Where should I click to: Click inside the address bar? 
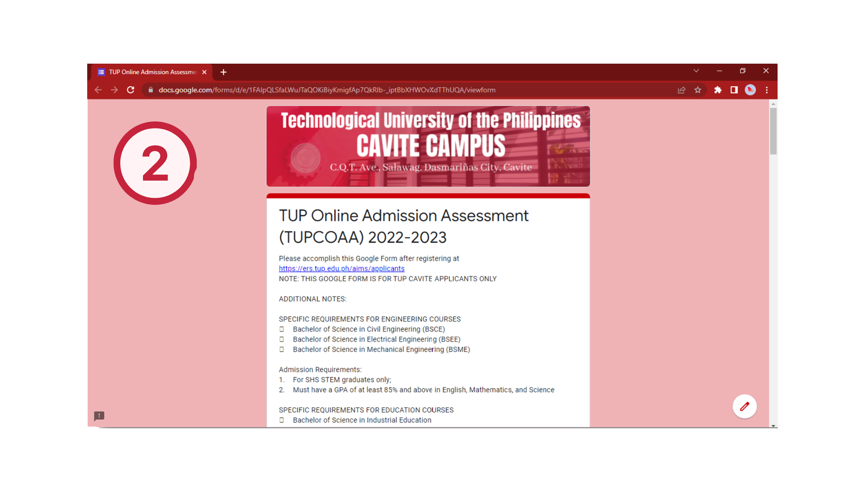tap(362, 90)
